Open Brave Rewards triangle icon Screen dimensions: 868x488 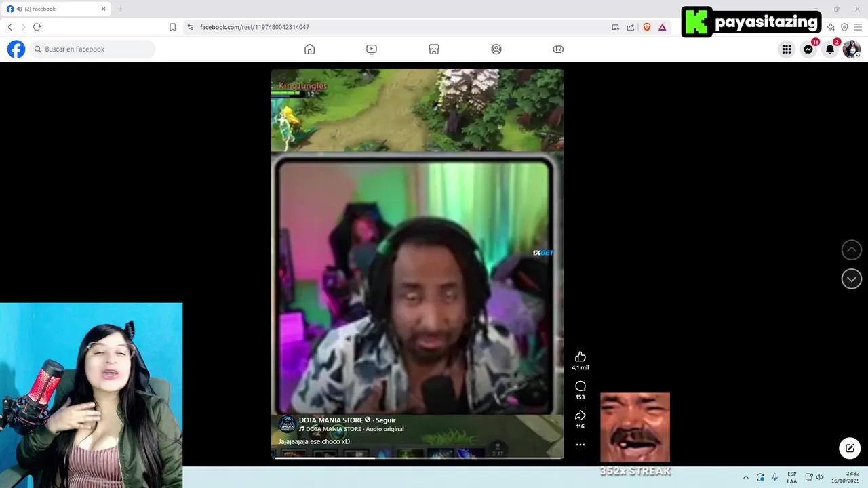tap(662, 27)
